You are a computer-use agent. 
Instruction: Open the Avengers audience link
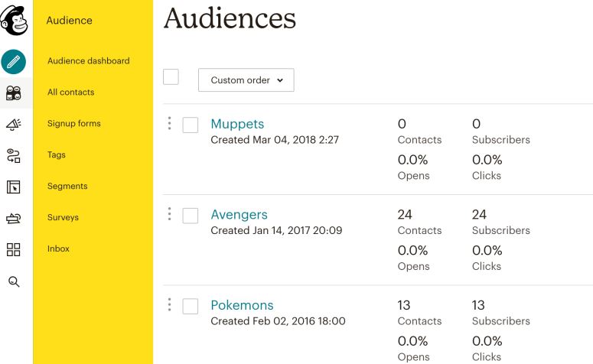[239, 215]
